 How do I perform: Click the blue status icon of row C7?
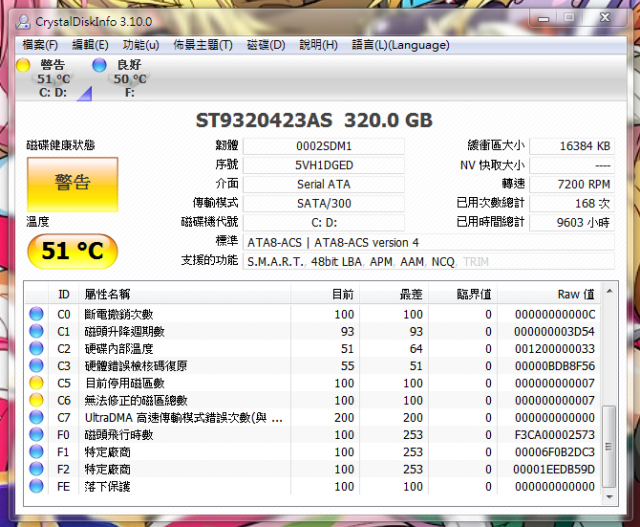point(36,417)
